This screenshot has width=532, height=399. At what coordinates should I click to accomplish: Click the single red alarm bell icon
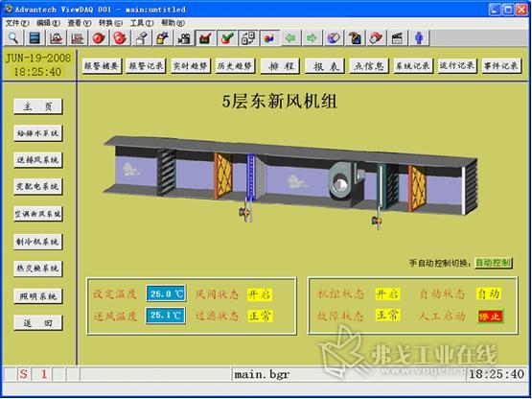(x=99, y=37)
